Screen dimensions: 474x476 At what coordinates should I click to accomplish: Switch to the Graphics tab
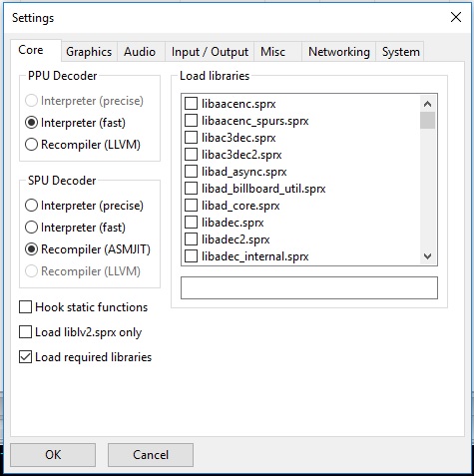tap(89, 52)
